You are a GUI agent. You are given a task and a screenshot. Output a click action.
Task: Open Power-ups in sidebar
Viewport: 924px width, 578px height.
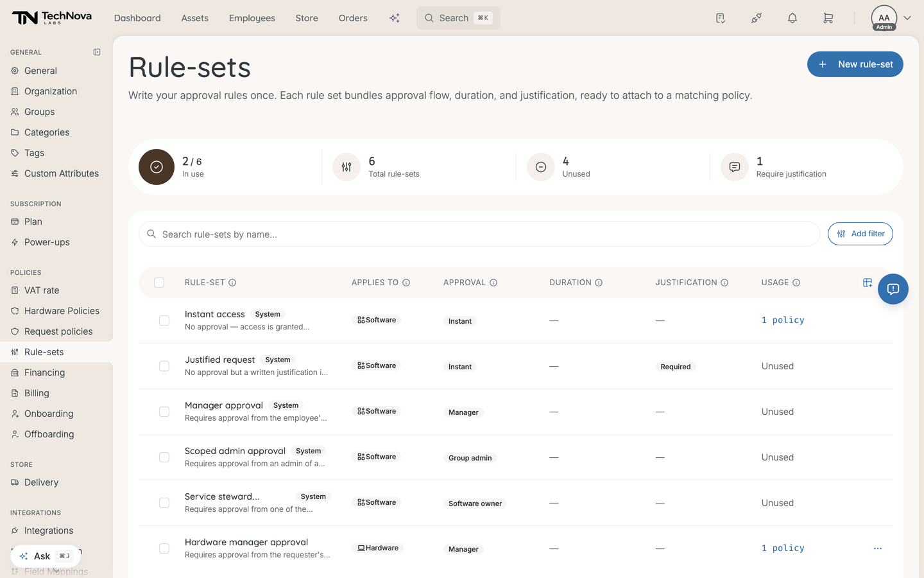[56, 242]
